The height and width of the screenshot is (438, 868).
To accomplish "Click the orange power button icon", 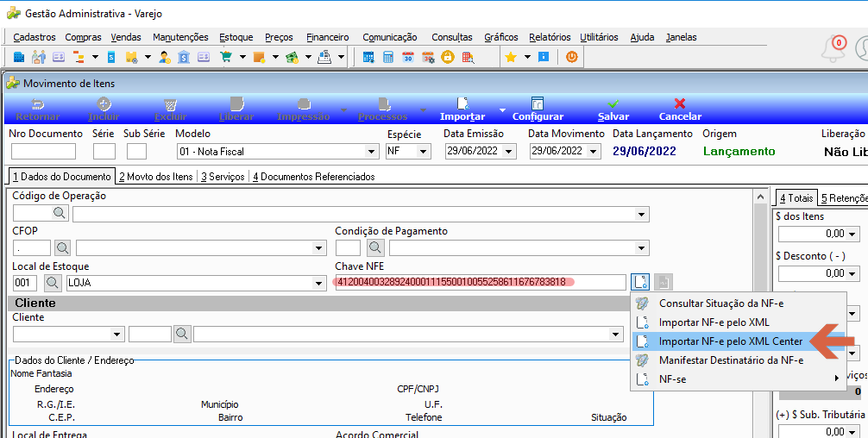I will tap(572, 57).
